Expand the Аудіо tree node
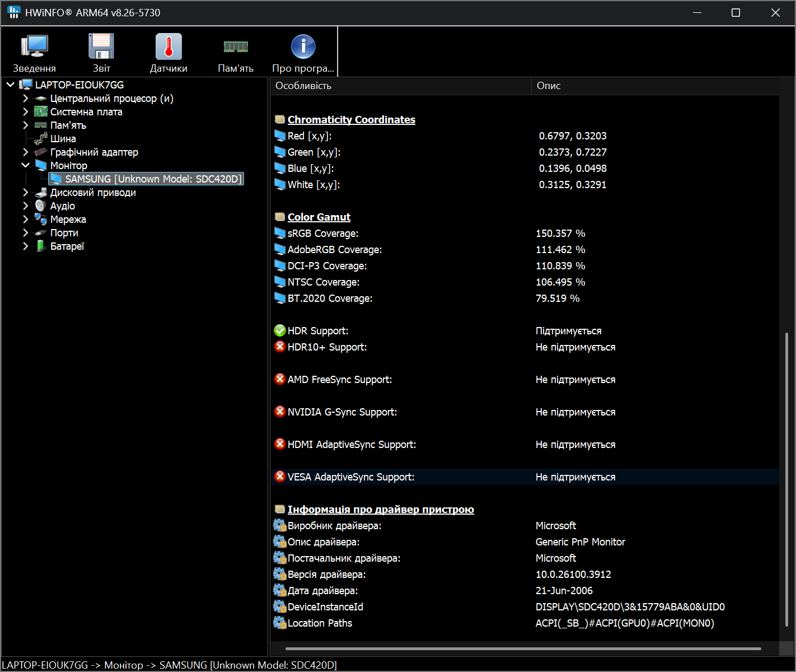Screen dimensions: 796x672 click(25, 206)
